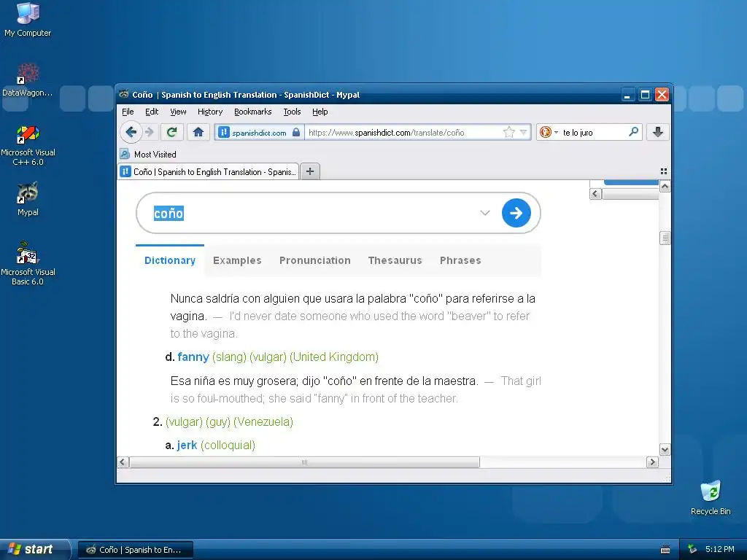The image size is (747, 560).
Task: Click the horizontal scrollbar right arrow
Action: click(x=653, y=462)
